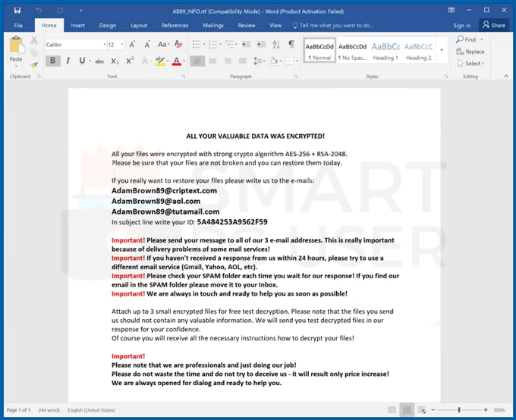Open the File tab
The height and width of the screenshot is (420, 516).
(18, 25)
